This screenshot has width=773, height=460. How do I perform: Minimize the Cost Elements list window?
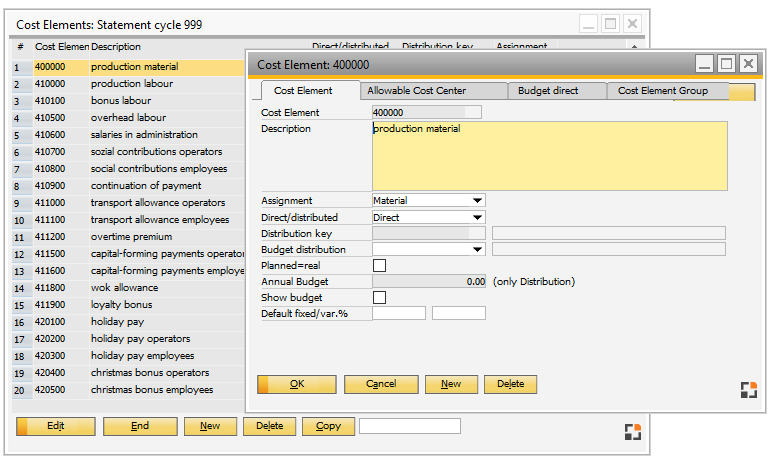click(588, 23)
